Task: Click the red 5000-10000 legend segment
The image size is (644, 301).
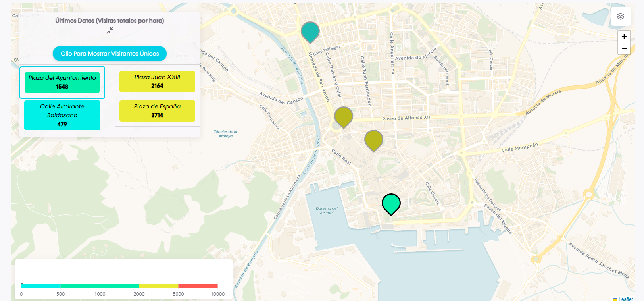Action: [198, 286]
